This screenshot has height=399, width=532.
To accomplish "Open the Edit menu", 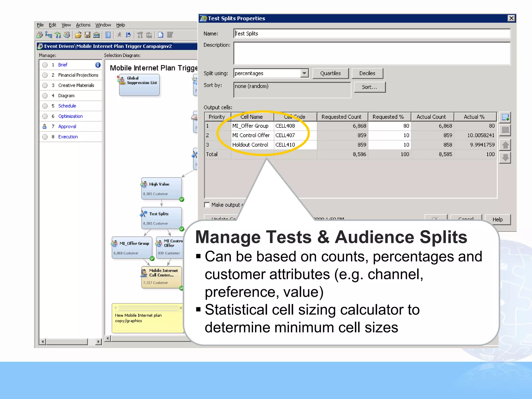I will [52, 25].
